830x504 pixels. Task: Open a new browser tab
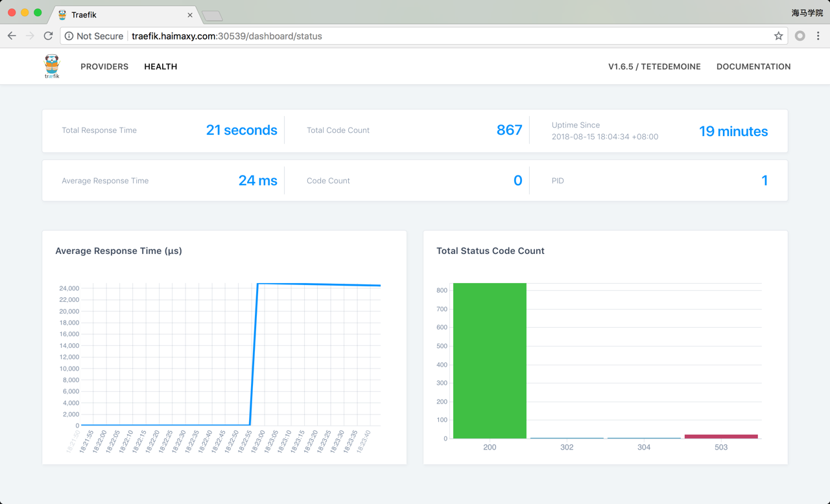point(212,16)
